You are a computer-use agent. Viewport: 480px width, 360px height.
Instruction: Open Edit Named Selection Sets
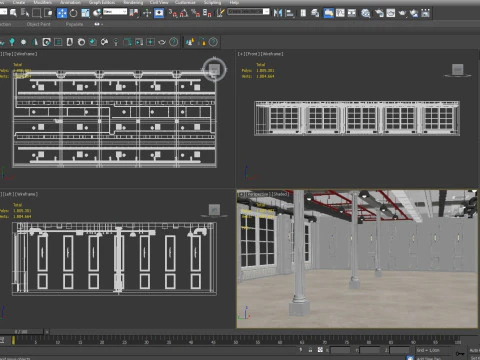point(220,13)
